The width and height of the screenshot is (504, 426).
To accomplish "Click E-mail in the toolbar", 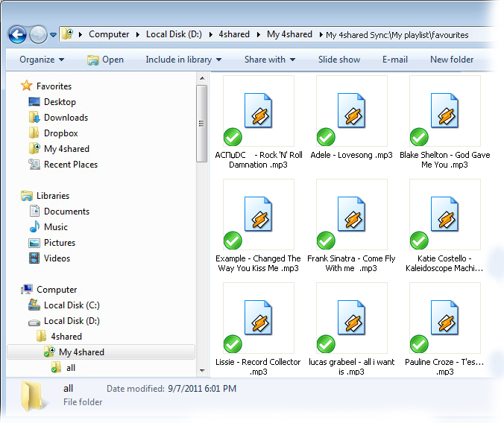I will point(394,60).
